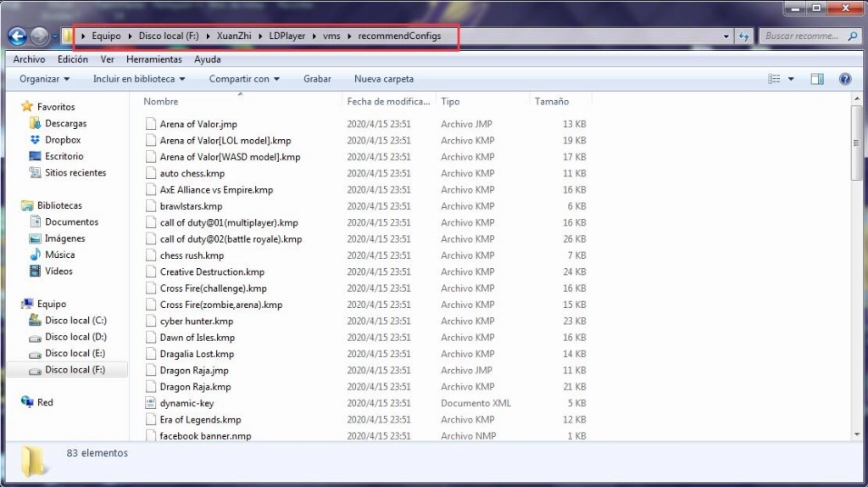This screenshot has width=868, height=487.
Task: Sort by Fecha de modifica... column header
Action: pos(388,102)
